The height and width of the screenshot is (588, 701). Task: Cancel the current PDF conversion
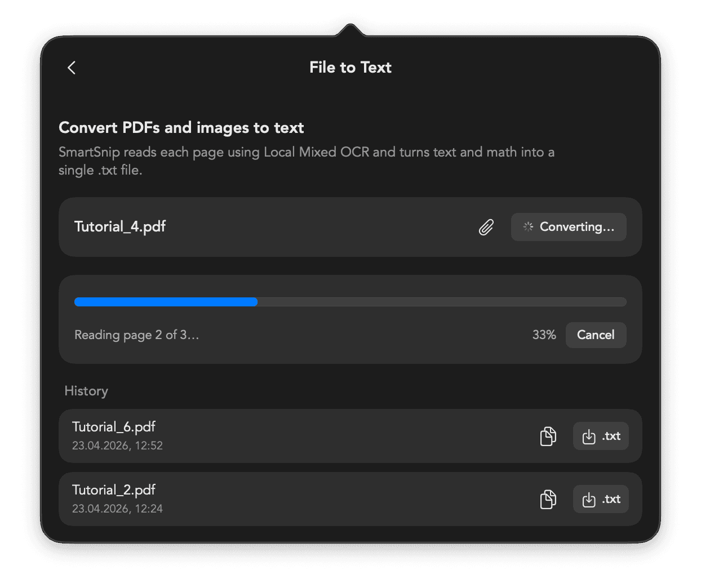click(x=596, y=335)
